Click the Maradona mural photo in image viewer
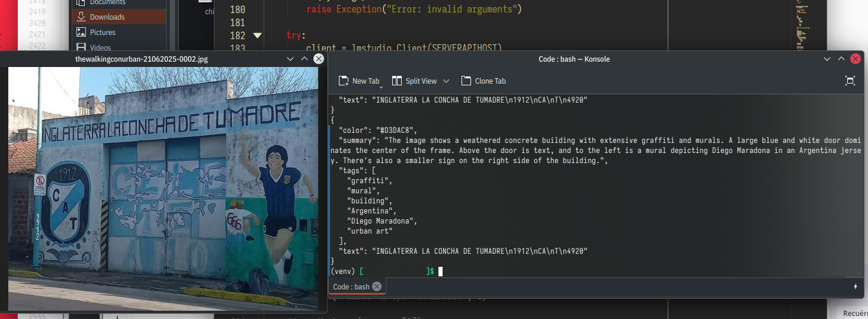868x319 pixels. click(x=164, y=189)
